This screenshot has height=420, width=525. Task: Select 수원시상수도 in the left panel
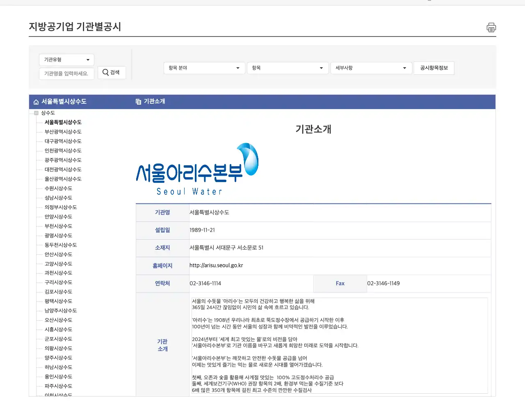(x=57, y=188)
